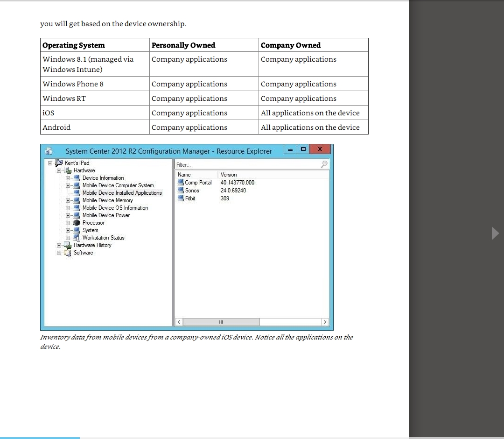This screenshot has width=504, height=439.
Task: Click the horizontal scrollbar right arrow
Action: coord(325,322)
